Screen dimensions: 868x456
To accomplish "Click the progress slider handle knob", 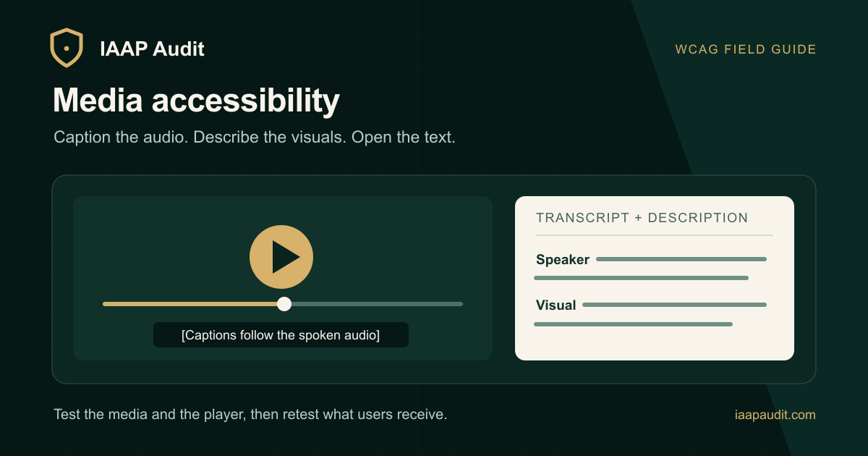I will pos(284,304).
